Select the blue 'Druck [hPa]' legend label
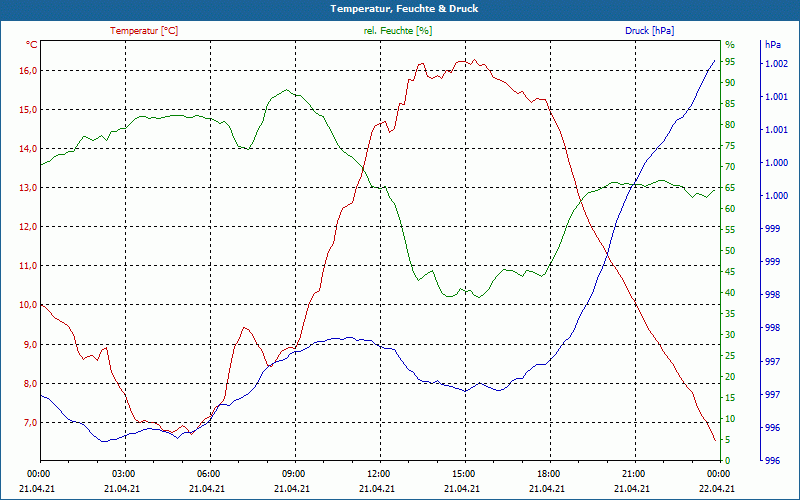 point(649,31)
